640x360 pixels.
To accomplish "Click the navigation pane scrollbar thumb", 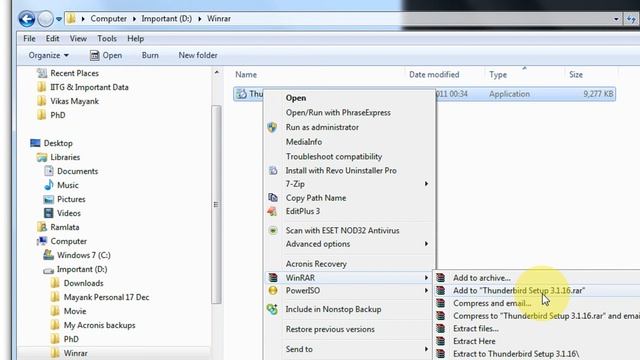I will (x=216, y=204).
